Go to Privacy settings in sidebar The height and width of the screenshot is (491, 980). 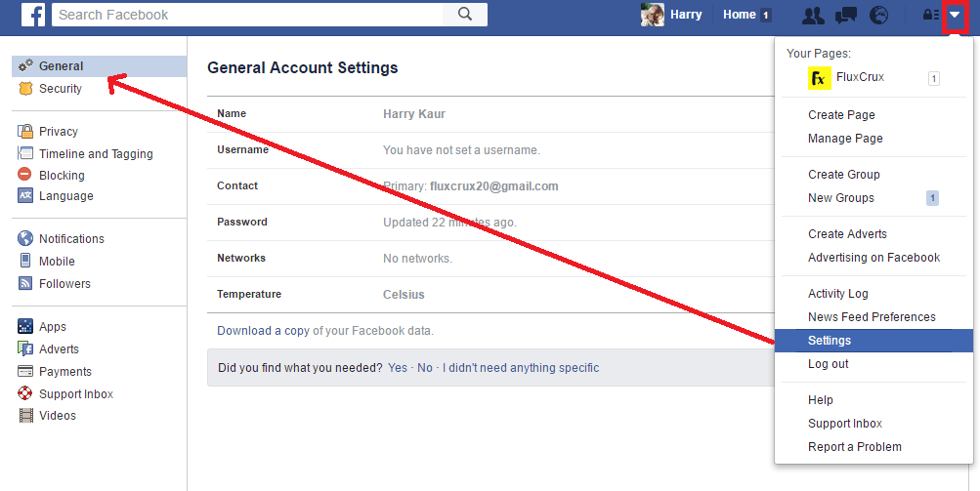tap(59, 132)
